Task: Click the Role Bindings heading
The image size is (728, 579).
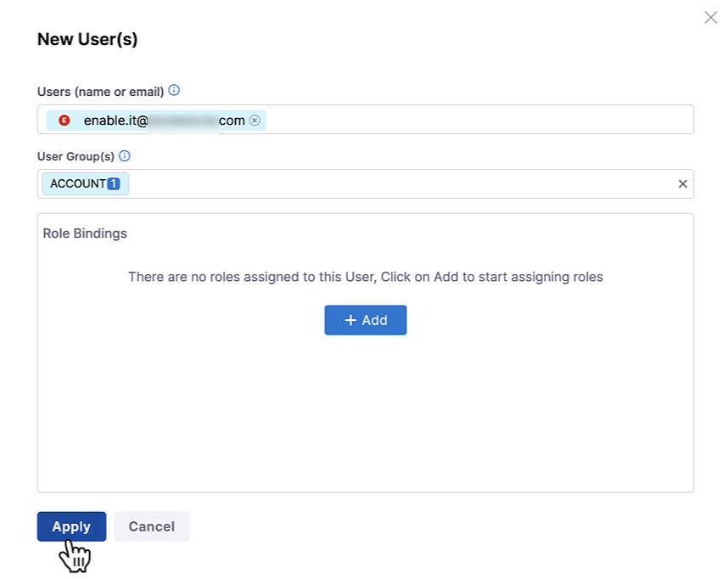Action: (85, 233)
